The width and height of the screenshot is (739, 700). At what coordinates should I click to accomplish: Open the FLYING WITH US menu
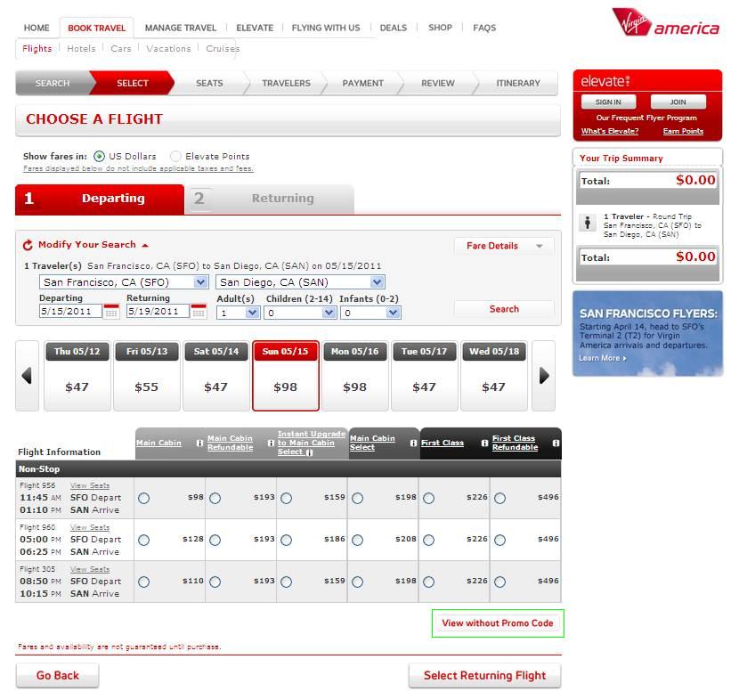coord(326,28)
